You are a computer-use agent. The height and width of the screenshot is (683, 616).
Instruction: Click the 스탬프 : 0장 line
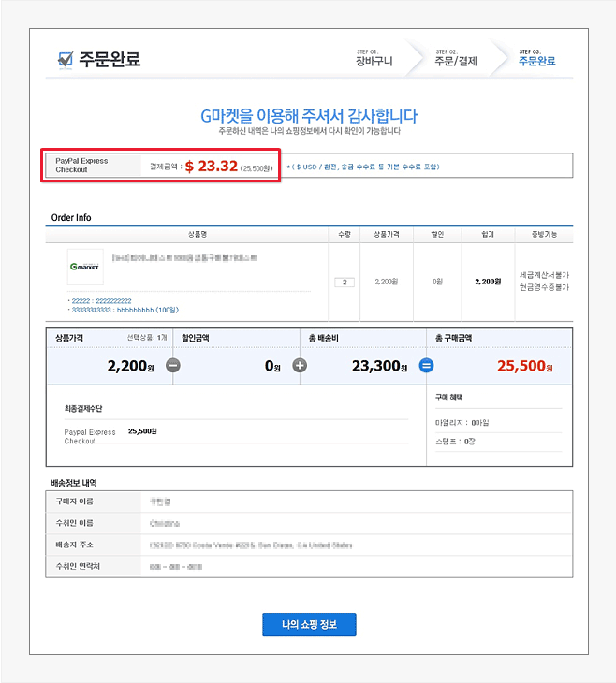point(455,442)
